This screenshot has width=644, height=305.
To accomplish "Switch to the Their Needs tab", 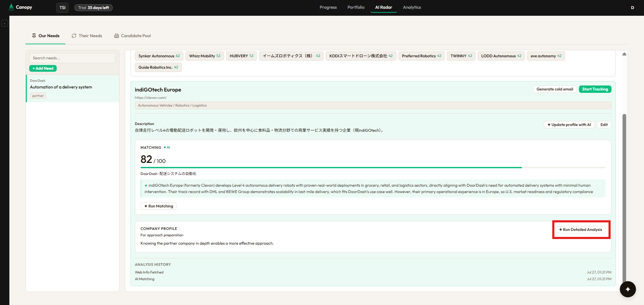I will [87, 36].
